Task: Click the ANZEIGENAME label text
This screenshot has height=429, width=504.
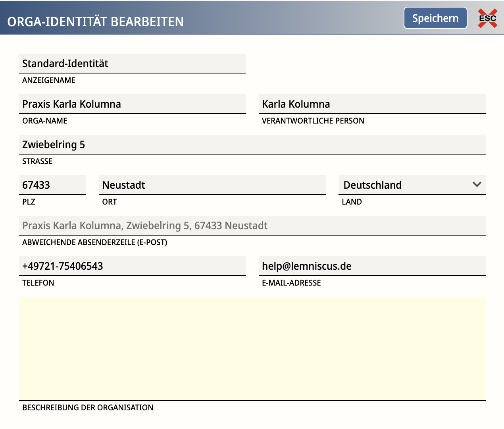Action: tap(49, 80)
